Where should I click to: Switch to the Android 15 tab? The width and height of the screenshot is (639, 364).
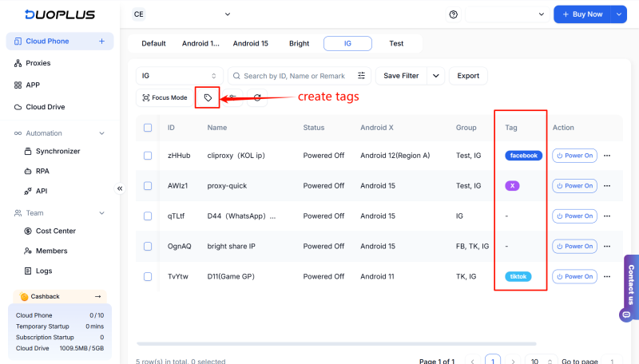coord(250,43)
